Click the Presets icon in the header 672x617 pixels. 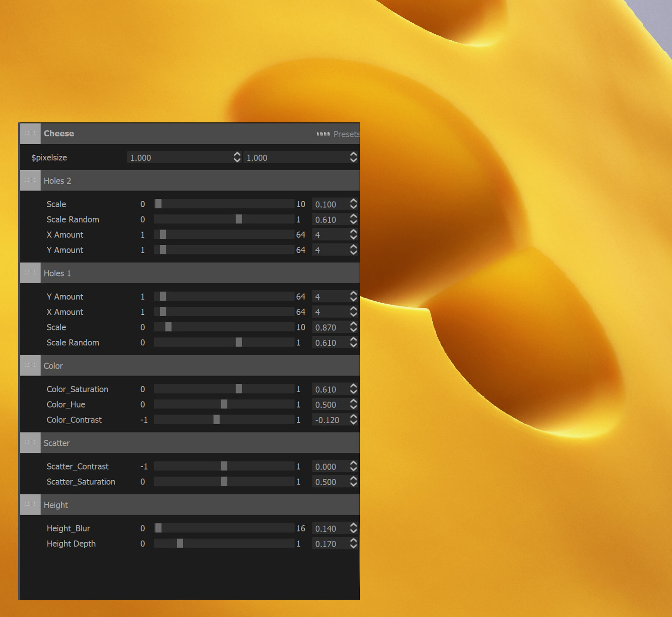point(323,134)
